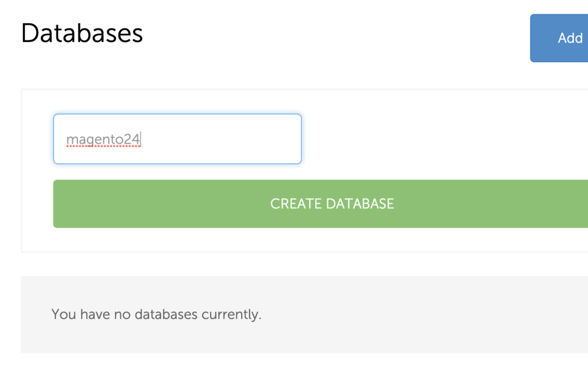Focus the database name input field
Image resolution: width=588 pixels, height=368 pixels.
tap(177, 139)
